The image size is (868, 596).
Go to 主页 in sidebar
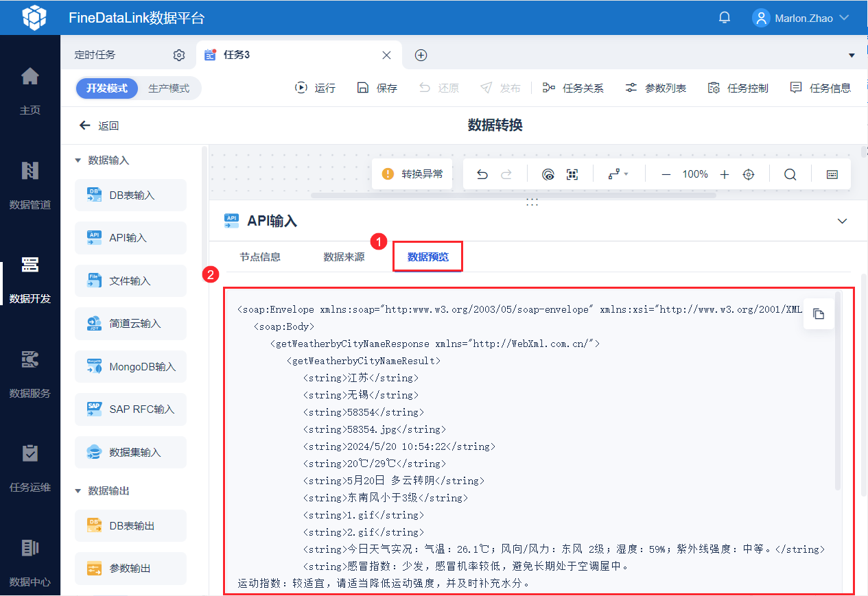30,91
